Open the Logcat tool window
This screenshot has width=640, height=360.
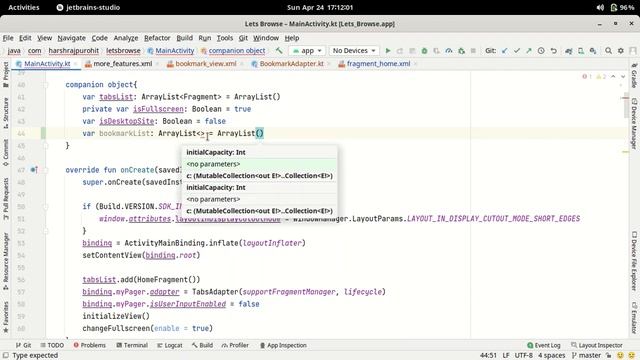pos(170,345)
